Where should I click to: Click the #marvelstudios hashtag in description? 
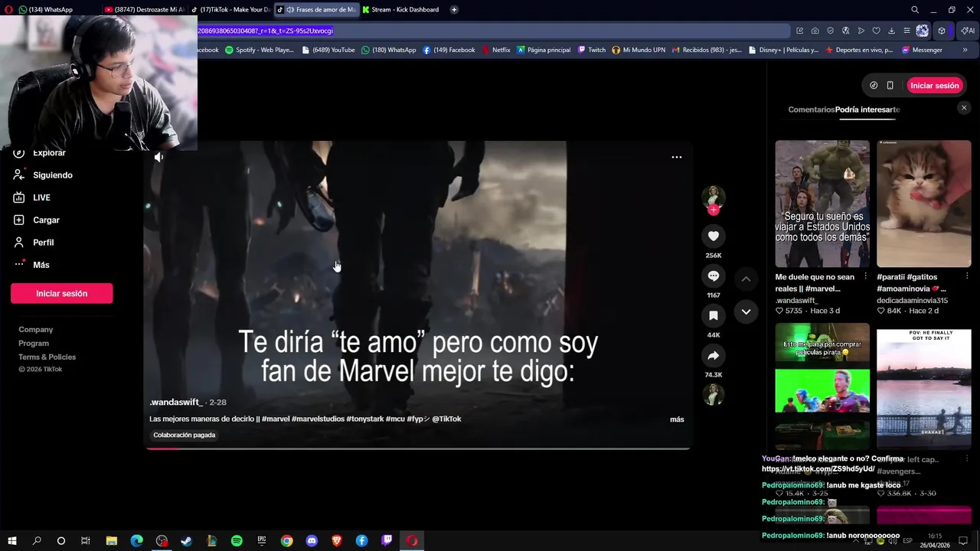click(x=318, y=419)
